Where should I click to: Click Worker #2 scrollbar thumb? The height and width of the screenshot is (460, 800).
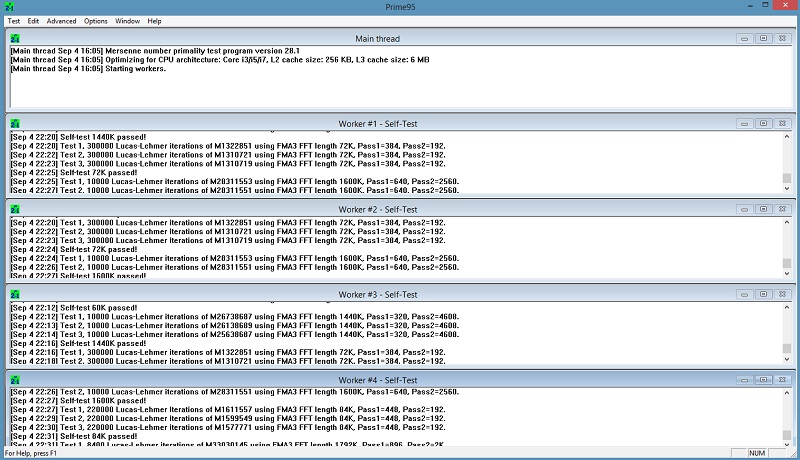pos(787,263)
